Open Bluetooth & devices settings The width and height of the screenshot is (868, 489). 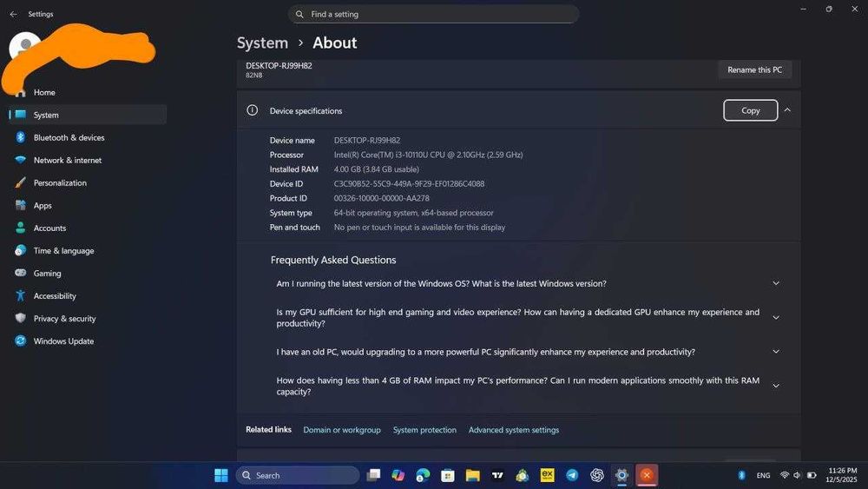(88, 137)
